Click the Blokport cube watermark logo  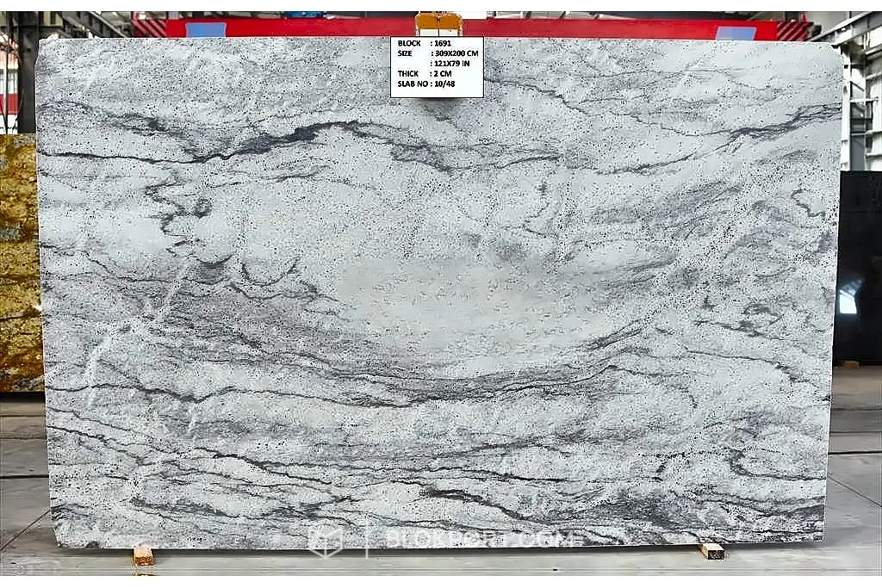(326, 542)
